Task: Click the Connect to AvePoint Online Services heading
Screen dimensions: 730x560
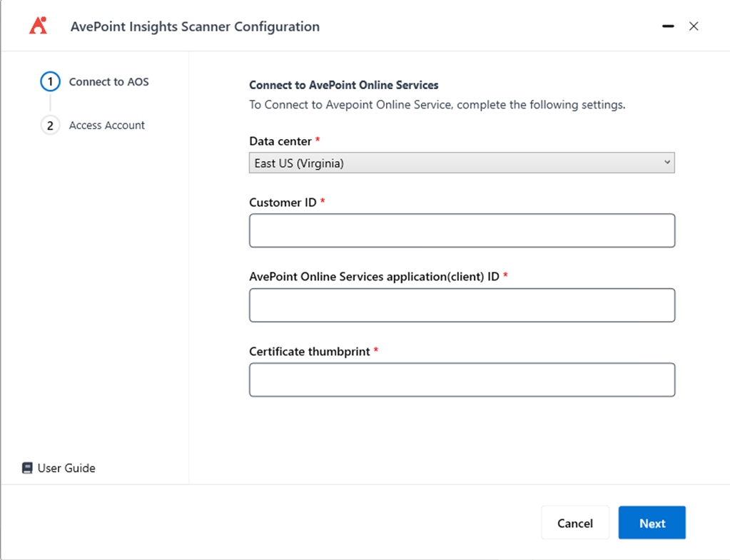Action: pos(343,85)
